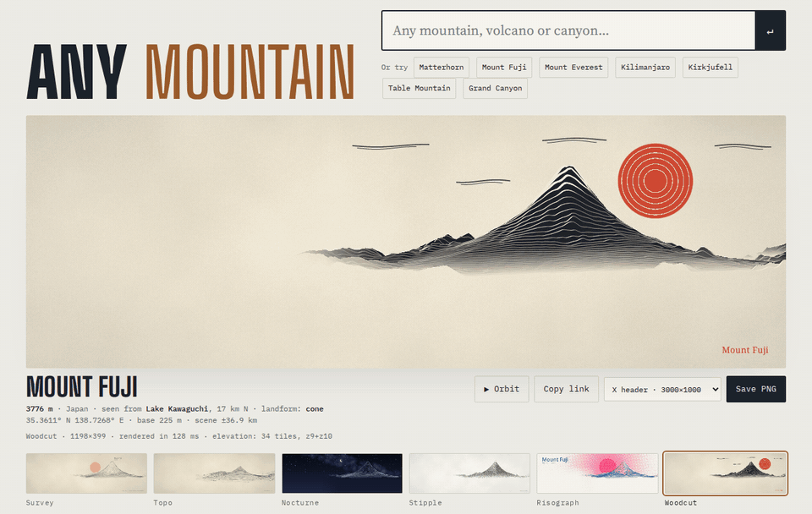Pick Mount Everest from suggestions
Image resolution: width=812 pixels, height=514 pixels.
[573, 68]
